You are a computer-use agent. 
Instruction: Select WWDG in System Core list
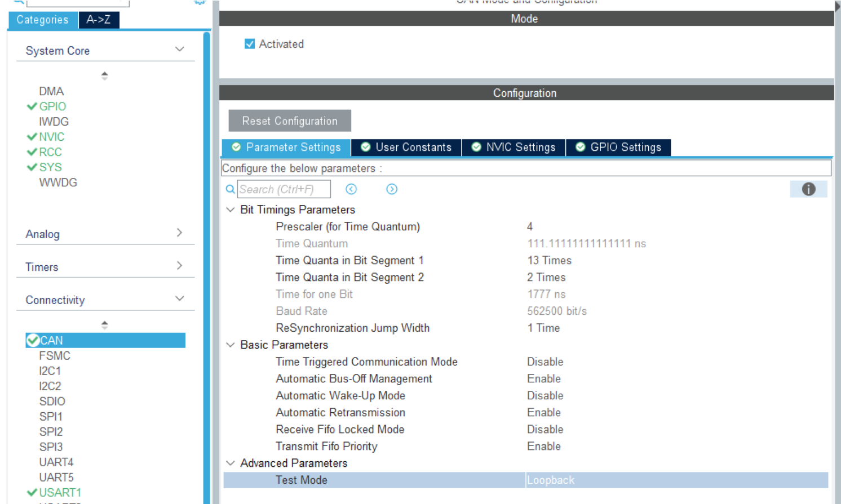(58, 182)
